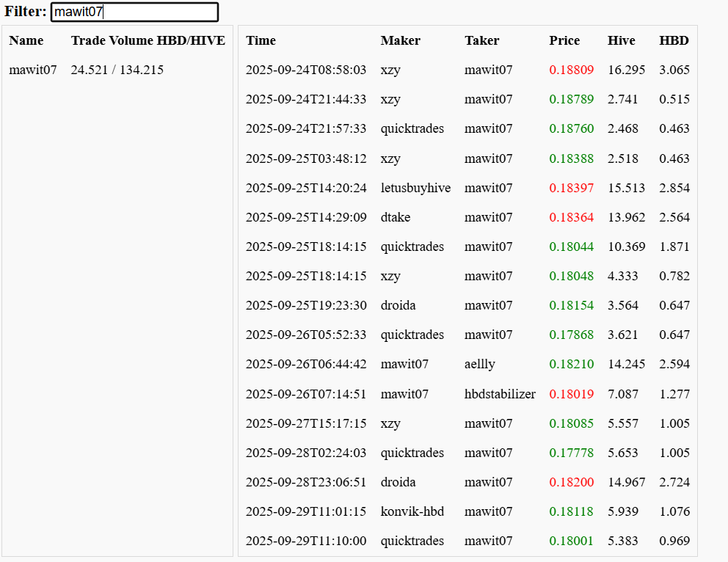The width and height of the screenshot is (728, 562).
Task: Click the Time column header
Action: pos(261,40)
